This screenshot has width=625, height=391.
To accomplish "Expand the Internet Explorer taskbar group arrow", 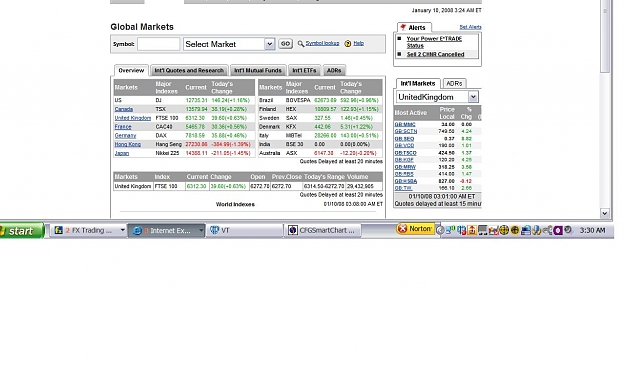I will click(200, 230).
